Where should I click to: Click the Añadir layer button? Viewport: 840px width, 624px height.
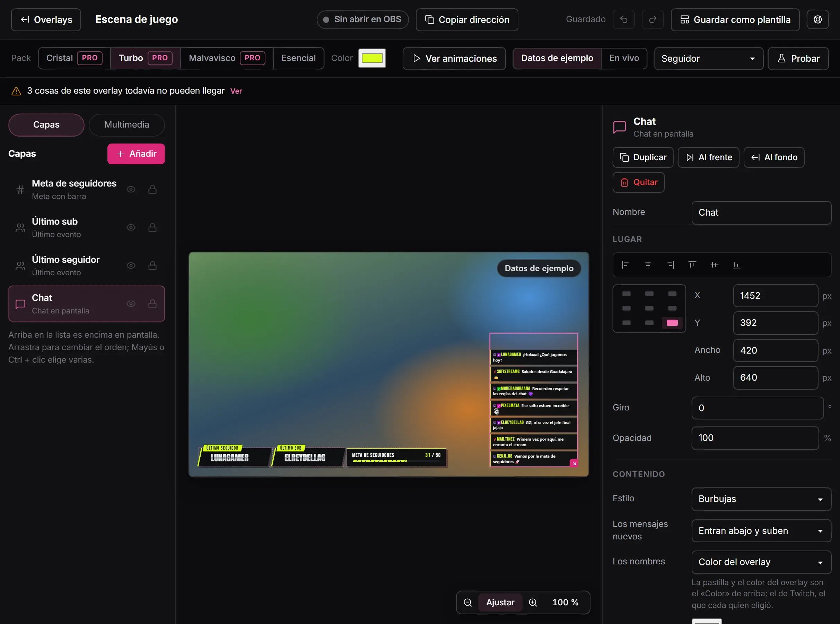(x=136, y=154)
